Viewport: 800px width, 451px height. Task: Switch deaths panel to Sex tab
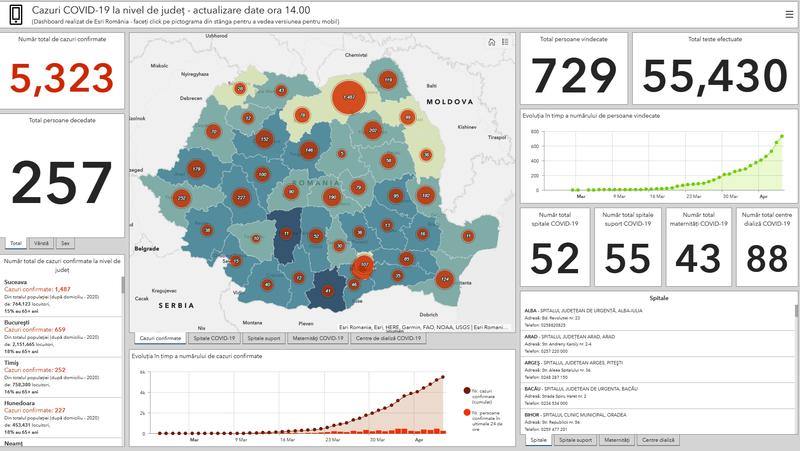65,243
